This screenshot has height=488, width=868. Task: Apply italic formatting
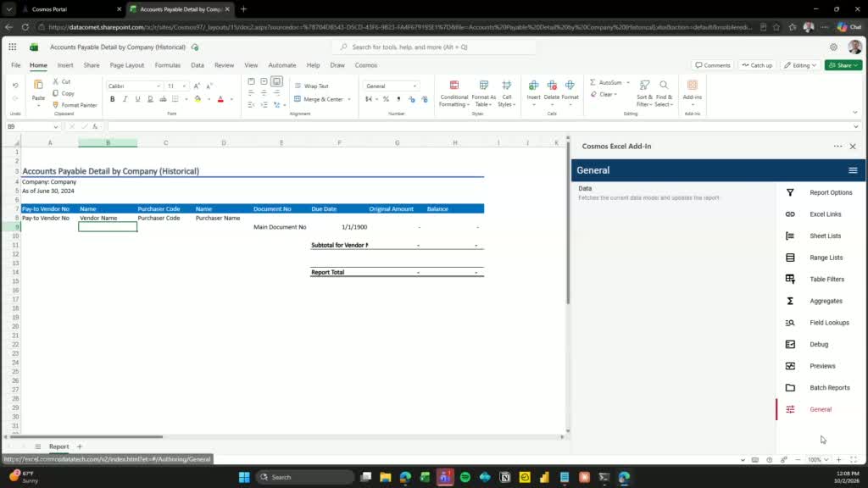click(x=125, y=99)
